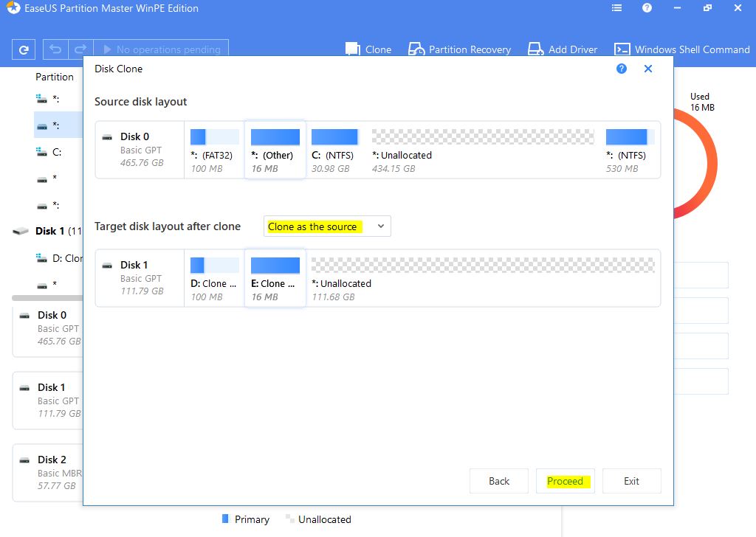756x537 pixels.
Task: Select the C: partition in the left list
Action: pos(56,151)
